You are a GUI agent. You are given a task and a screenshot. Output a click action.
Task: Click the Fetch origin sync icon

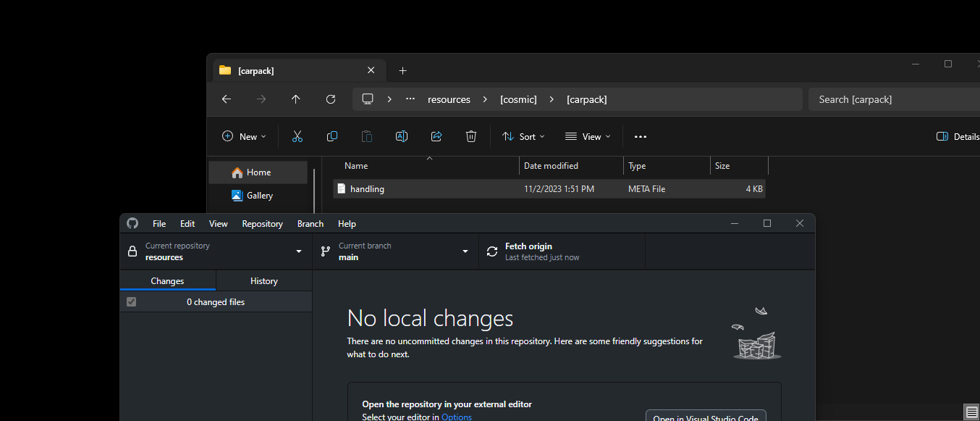coord(491,251)
